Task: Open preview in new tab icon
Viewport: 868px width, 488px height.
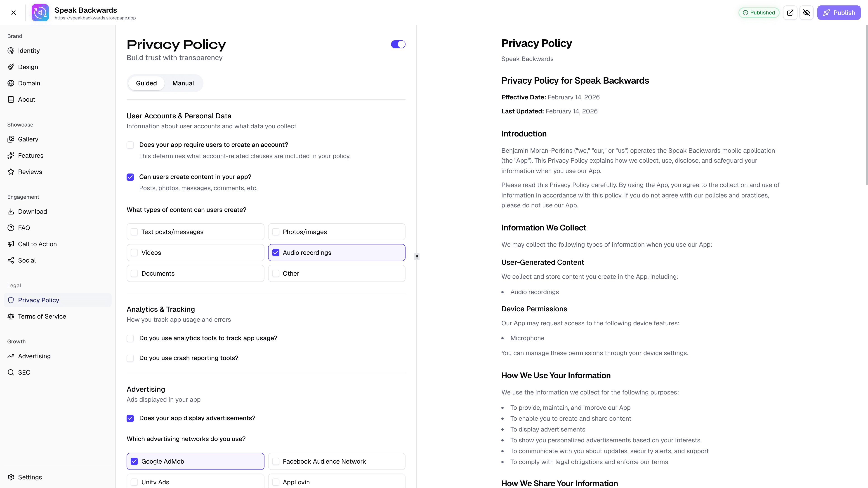Action: point(790,12)
